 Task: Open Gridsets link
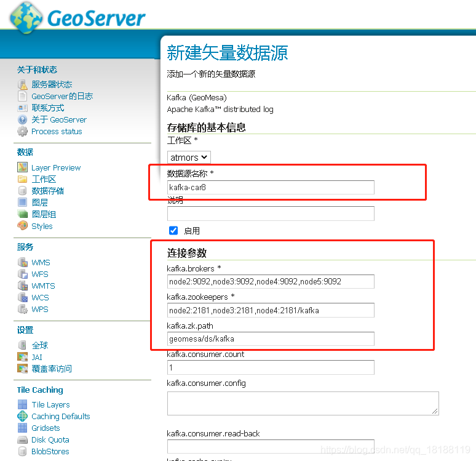(x=46, y=428)
